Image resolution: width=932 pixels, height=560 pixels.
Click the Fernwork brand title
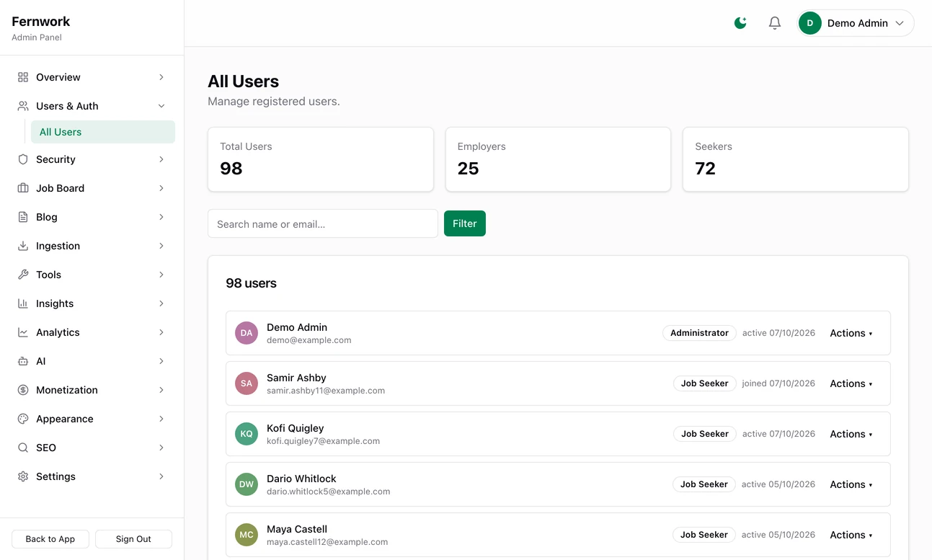(41, 22)
